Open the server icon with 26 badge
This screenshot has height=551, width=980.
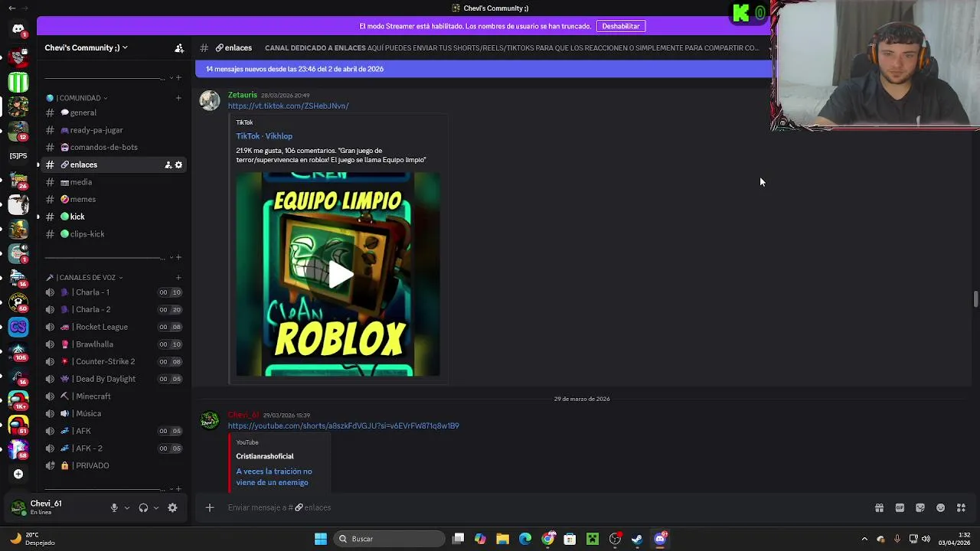[18, 181]
